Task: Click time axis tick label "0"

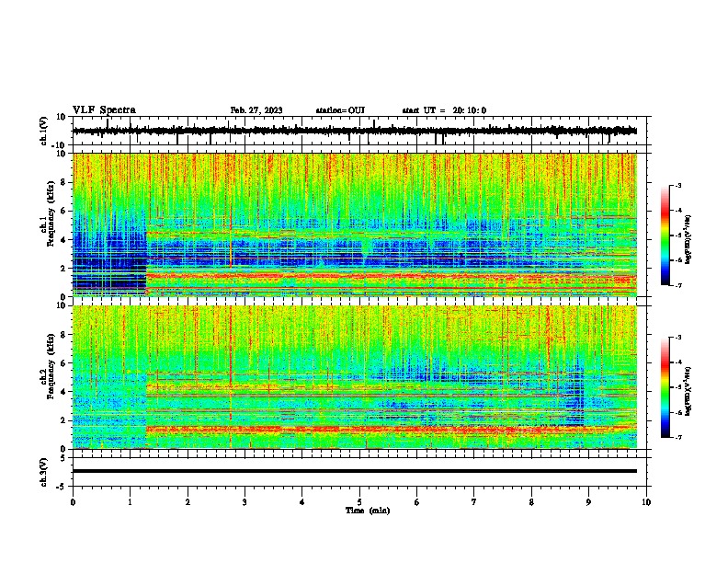Action: pos(73,502)
